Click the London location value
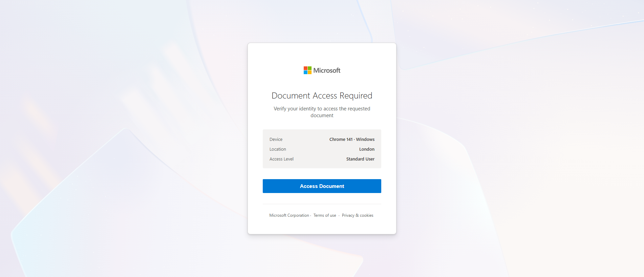This screenshot has width=644, height=277. coord(367,149)
